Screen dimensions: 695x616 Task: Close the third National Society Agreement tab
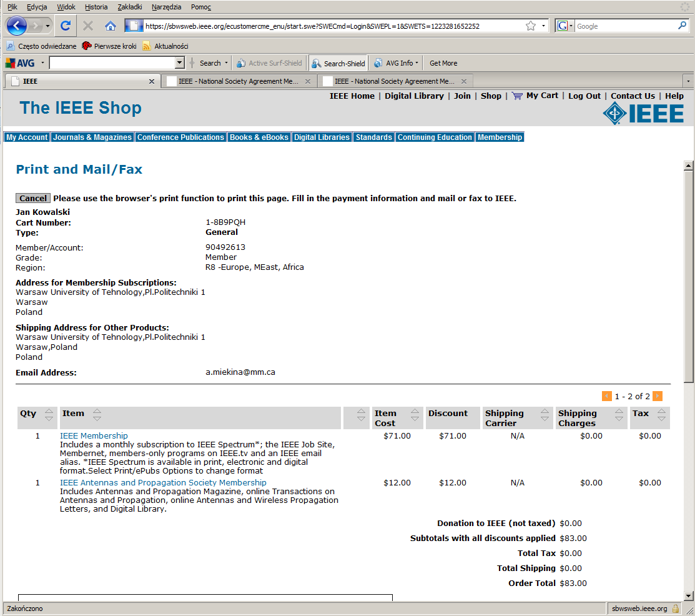tap(463, 81)
